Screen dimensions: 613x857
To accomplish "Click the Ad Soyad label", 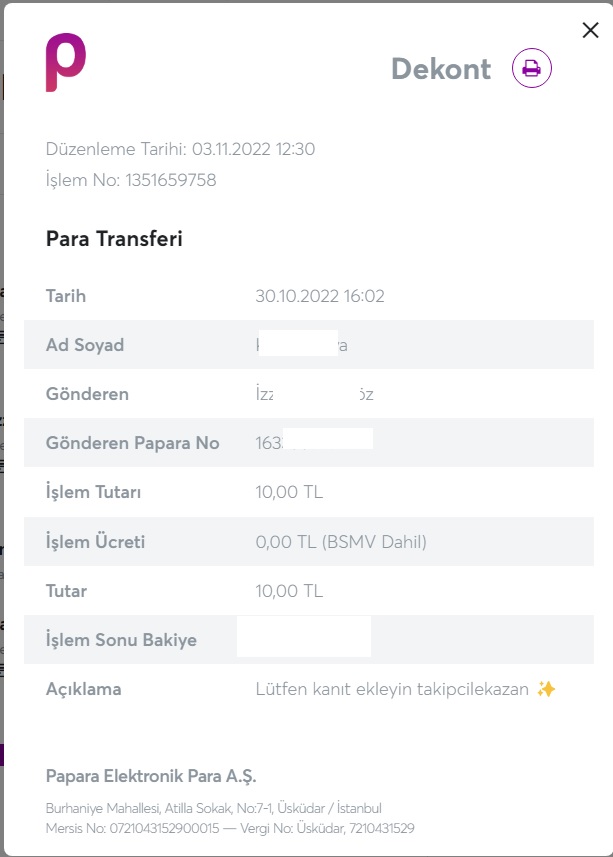I will click(85, 345).
